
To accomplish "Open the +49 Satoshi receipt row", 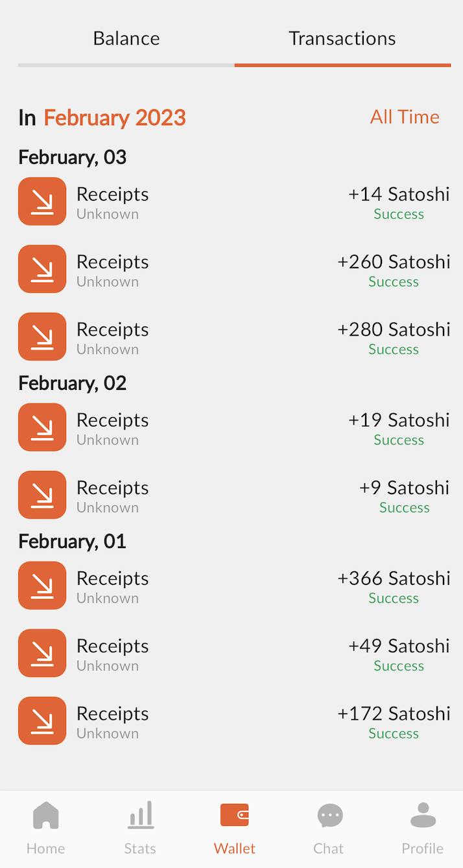I will click(x=233, y=654).
